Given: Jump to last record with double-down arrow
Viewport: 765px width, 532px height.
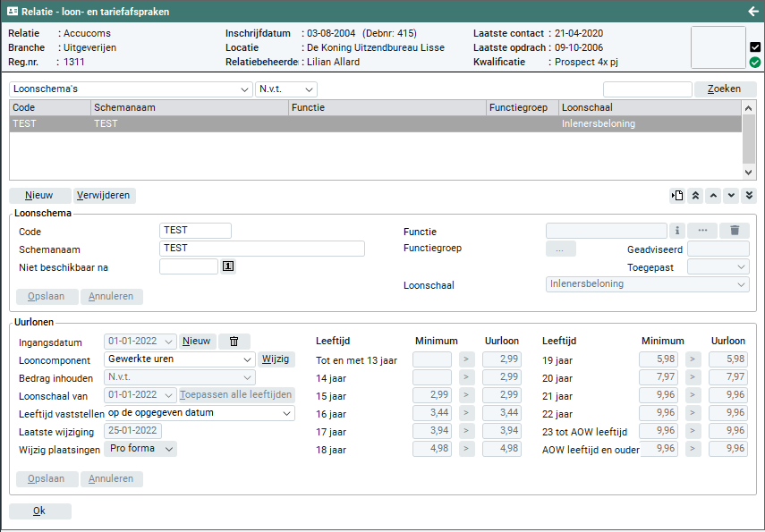Looking at the screenshot, I should pos(749,196).
